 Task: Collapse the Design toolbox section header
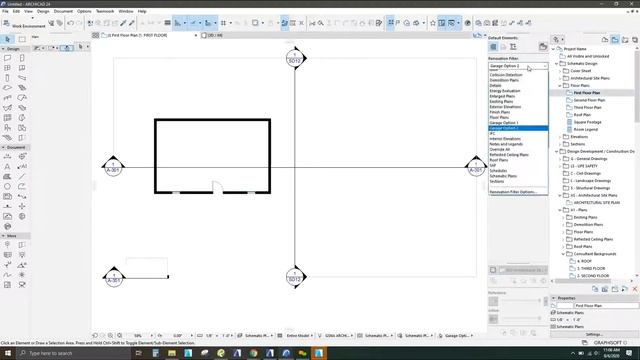tap(15, 49)
